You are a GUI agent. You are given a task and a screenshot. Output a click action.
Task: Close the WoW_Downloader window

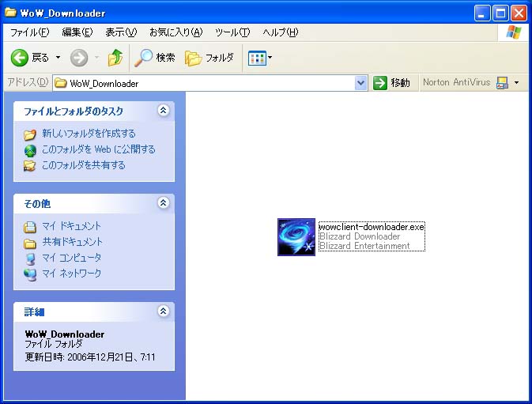(x=519, y=13)
